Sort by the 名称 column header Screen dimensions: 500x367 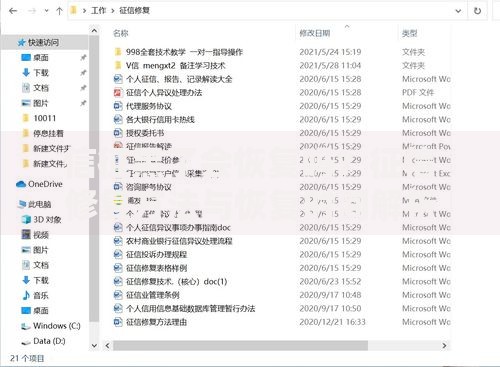pos(121,33)
